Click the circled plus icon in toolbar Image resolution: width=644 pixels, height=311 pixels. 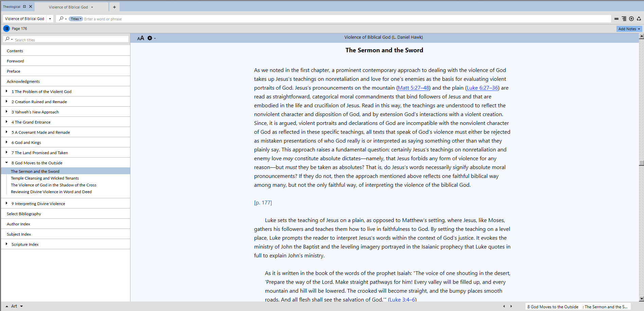(631, 19)
